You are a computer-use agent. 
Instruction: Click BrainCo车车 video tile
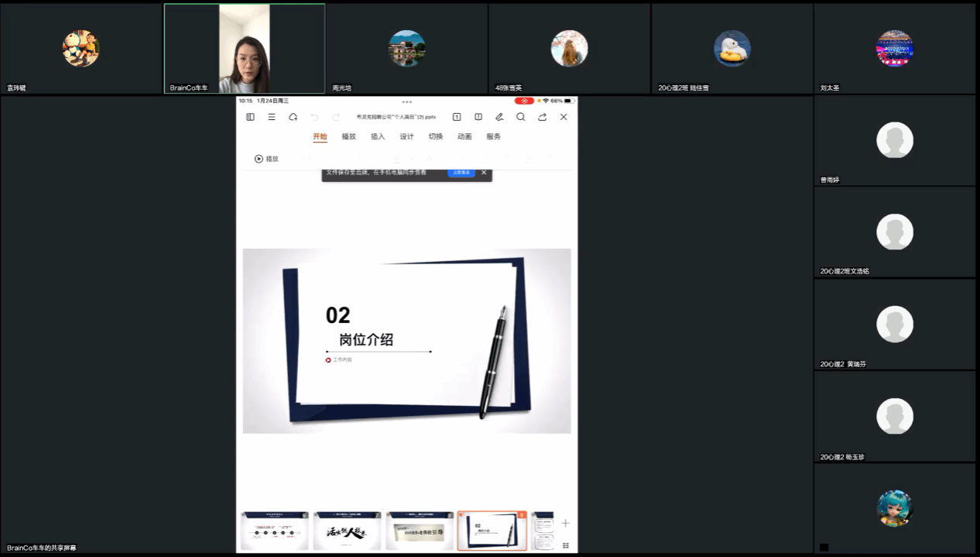click(x=244, y=48)
